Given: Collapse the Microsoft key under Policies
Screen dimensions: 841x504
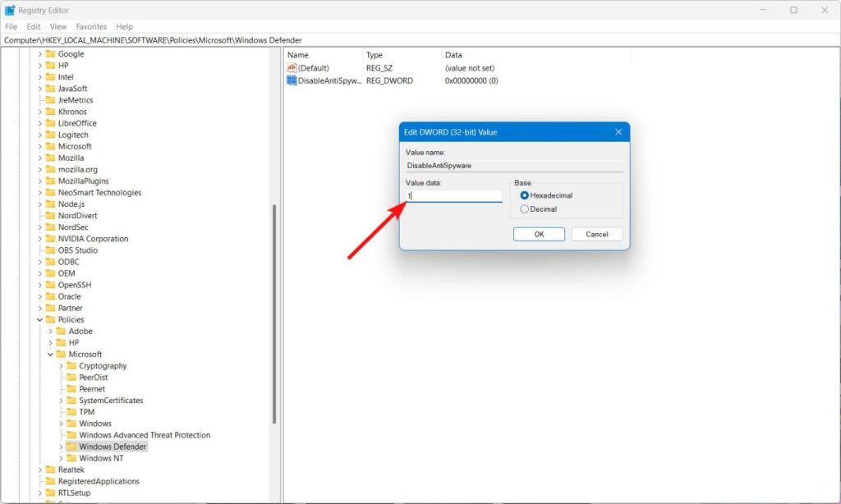Looking at the screenshot, I should [50, 355].
